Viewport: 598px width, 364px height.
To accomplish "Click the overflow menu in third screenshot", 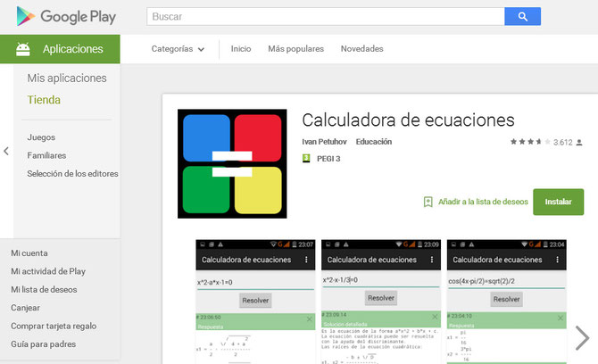I will 557,260.
